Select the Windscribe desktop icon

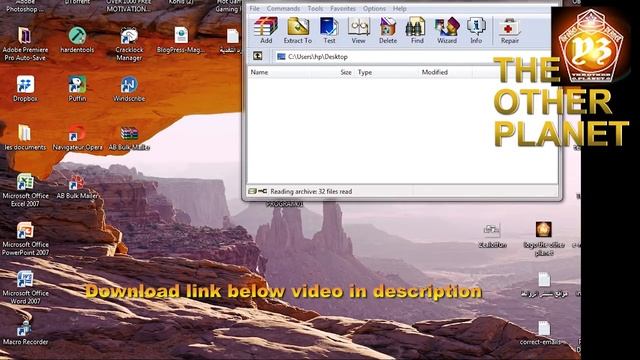tap(129, 89)
